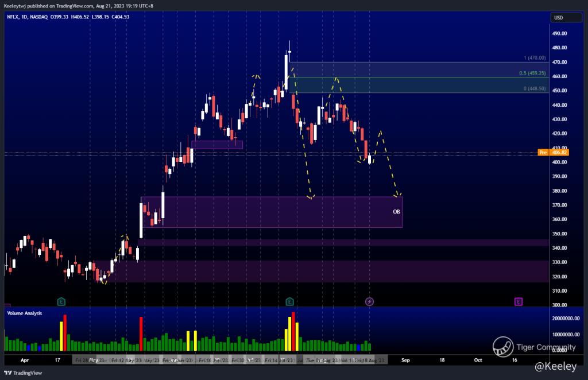
Task: Click the Oct label on time axis
Action: coord(478,360)
